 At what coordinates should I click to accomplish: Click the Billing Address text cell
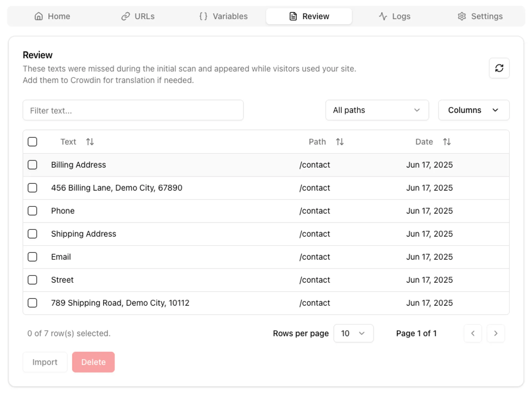click(x=78, y=165)
